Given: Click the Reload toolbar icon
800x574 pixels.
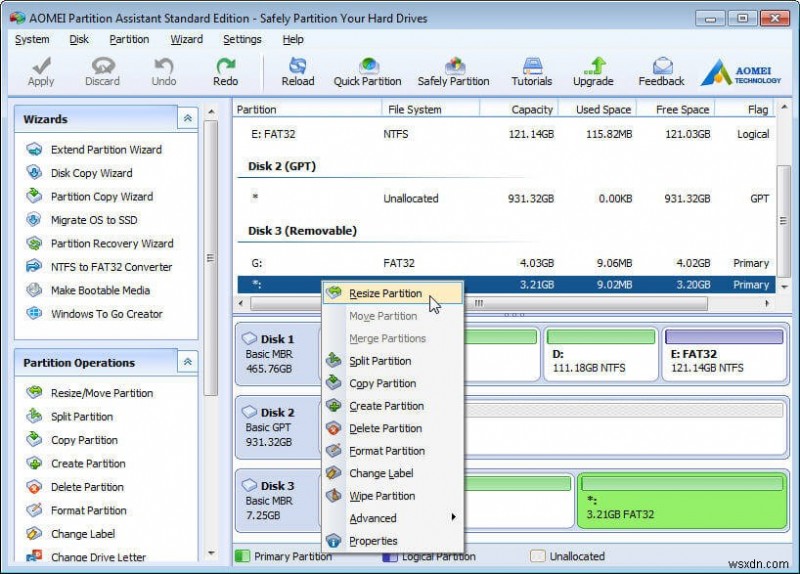Looking at the screenshot, I should pyautogui.click(x=298, y=71).
